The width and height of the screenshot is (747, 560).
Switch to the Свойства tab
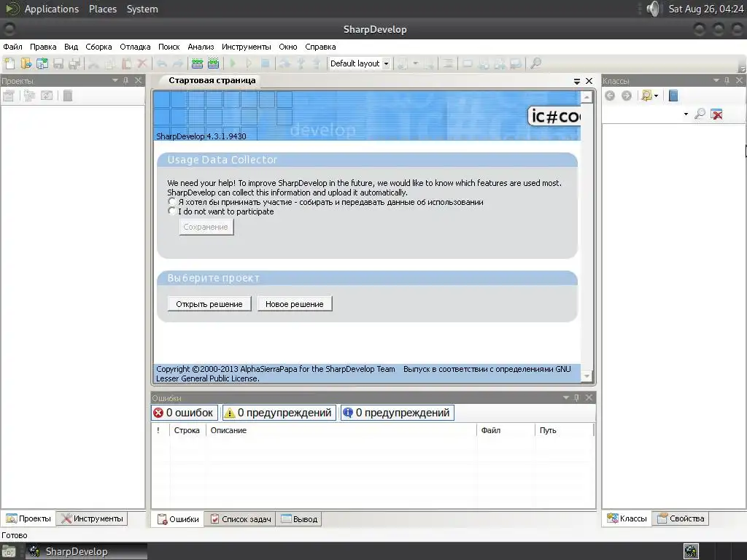681,518
